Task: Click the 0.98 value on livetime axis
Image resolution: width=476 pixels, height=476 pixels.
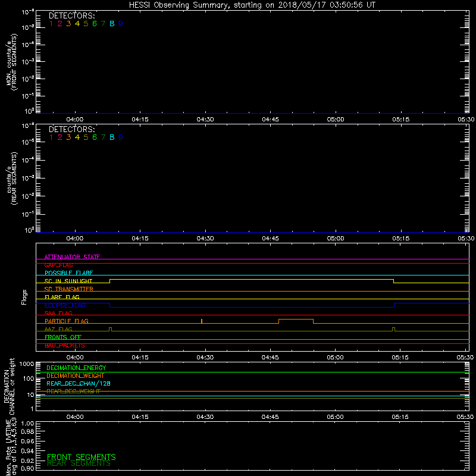Action: [27, 431]
